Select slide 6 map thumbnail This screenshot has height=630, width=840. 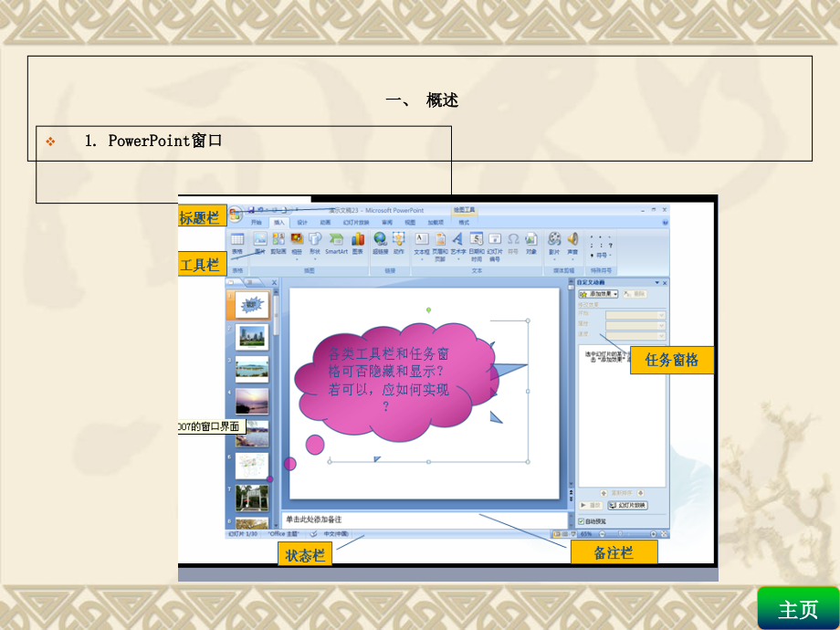point(252,466)
